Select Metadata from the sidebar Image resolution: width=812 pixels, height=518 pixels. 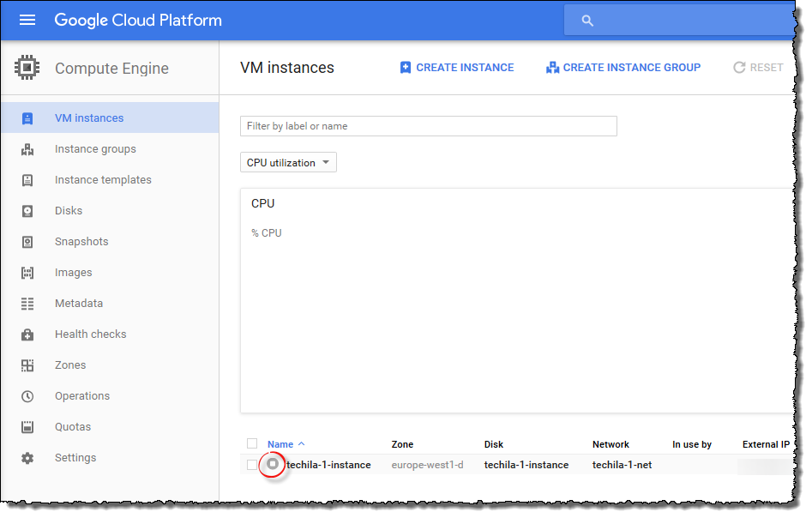(78, 304)
